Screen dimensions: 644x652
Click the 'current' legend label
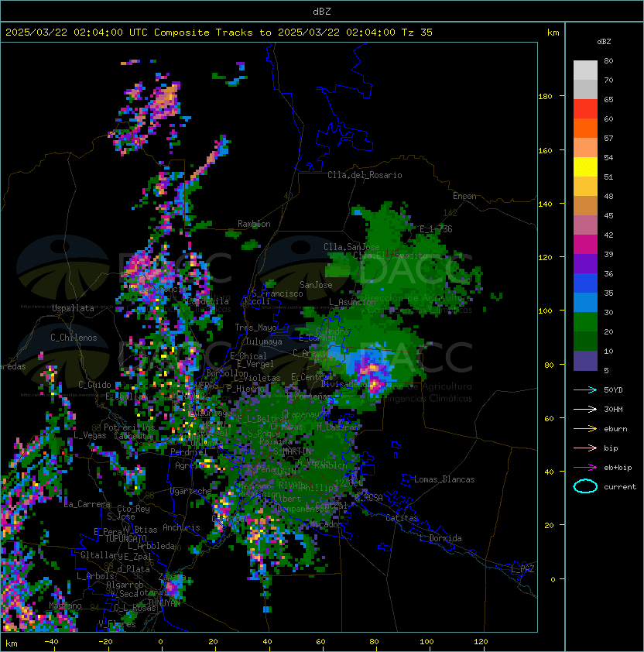pos(620,487)
